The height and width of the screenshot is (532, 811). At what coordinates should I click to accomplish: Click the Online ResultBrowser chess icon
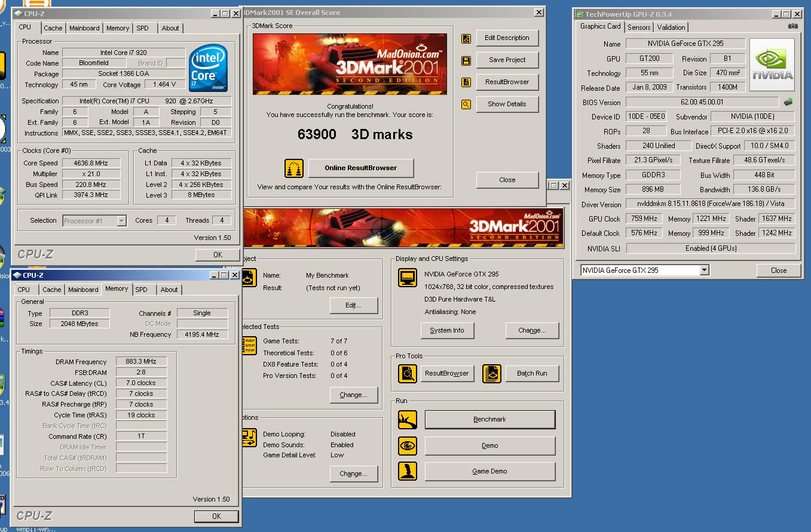click(294, 168)
